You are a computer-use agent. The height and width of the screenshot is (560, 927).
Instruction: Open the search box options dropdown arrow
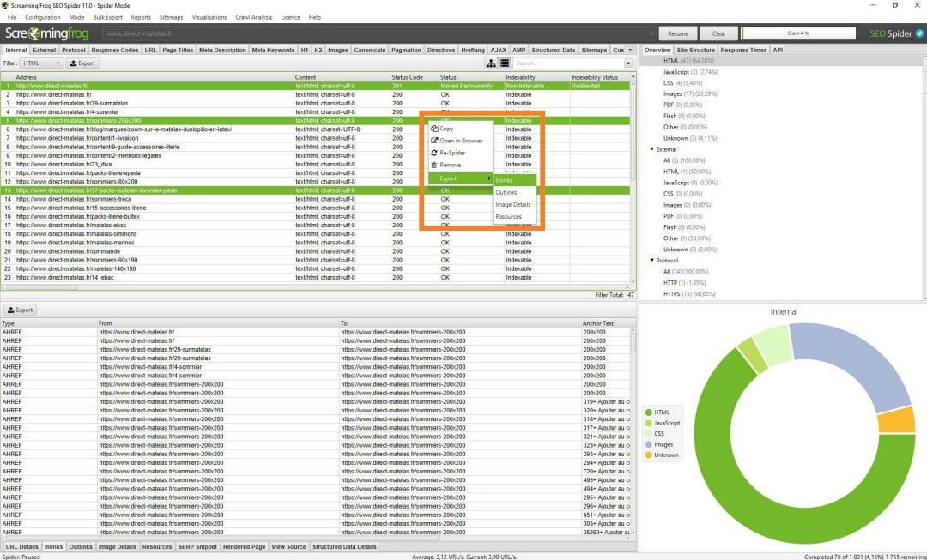pos(627,63)
